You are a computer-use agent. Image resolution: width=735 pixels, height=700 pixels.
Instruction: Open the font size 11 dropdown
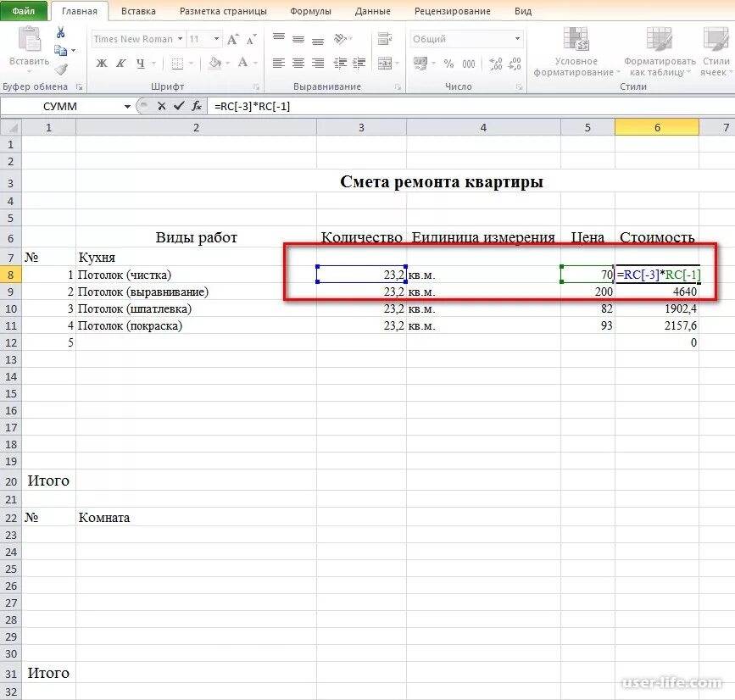pyautogui.click(x=216, y=39)
